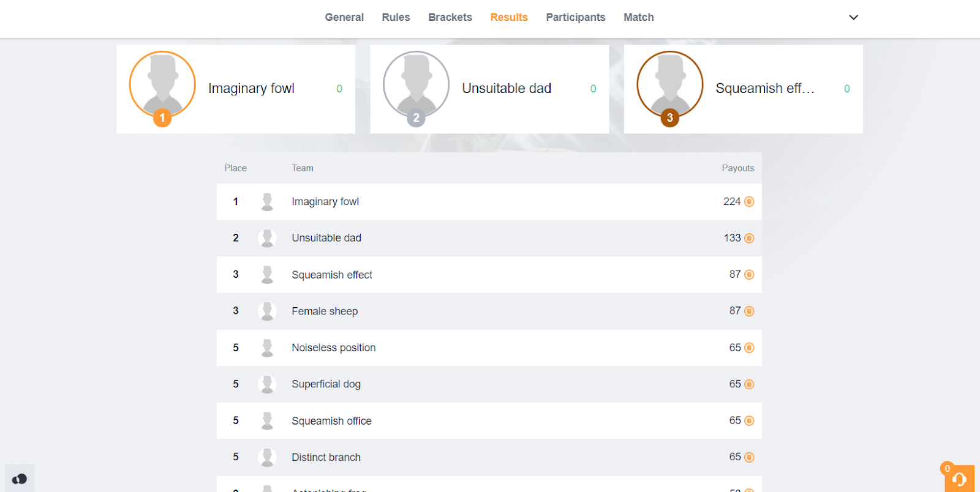Click coin icon next to 224 payout

[x=749, y=202]
